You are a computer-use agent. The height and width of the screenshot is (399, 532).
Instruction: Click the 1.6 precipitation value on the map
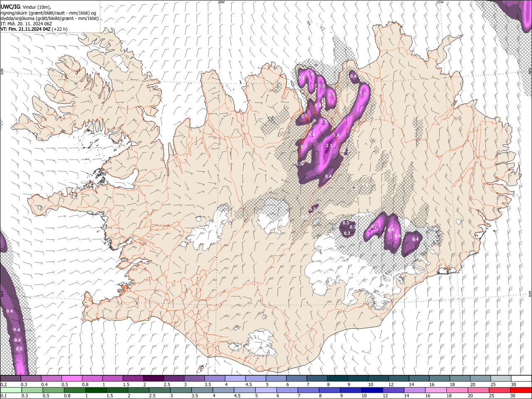pos(337,135)
